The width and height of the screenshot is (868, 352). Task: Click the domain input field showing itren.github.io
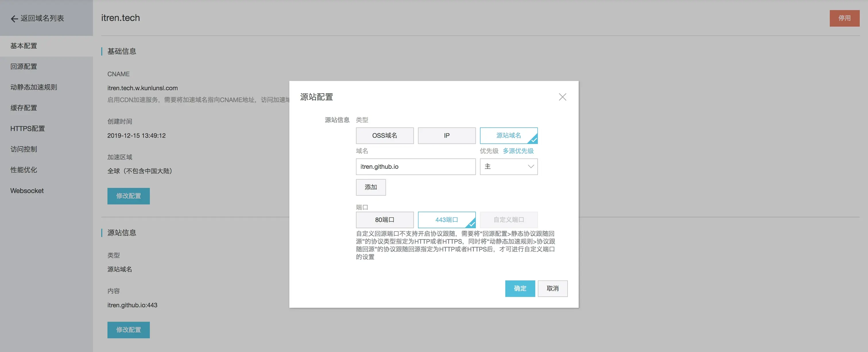click(x=415, y=167)
